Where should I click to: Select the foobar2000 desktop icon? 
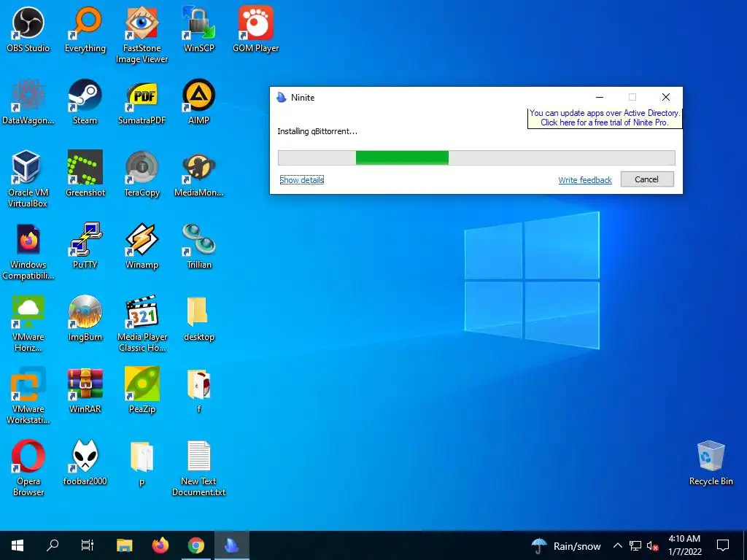tap(85, 462)
